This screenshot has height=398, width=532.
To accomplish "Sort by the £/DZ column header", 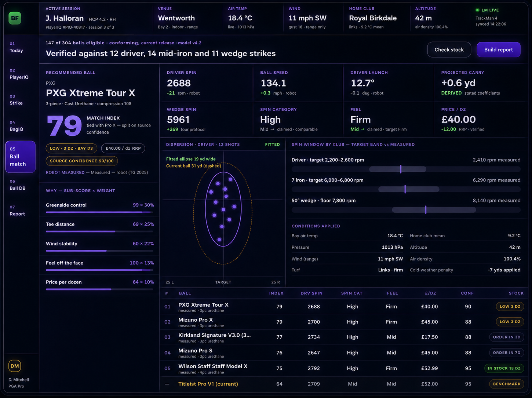I will pos(430,293).
